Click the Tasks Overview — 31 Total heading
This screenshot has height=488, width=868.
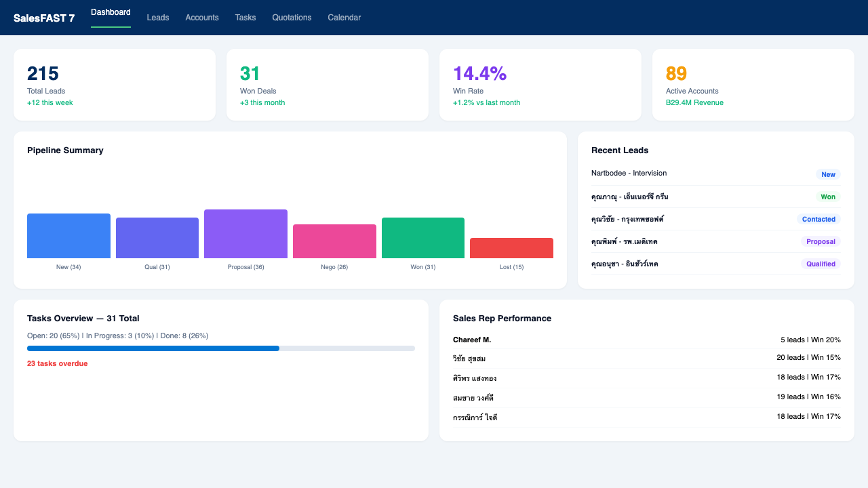coord(83,319)
